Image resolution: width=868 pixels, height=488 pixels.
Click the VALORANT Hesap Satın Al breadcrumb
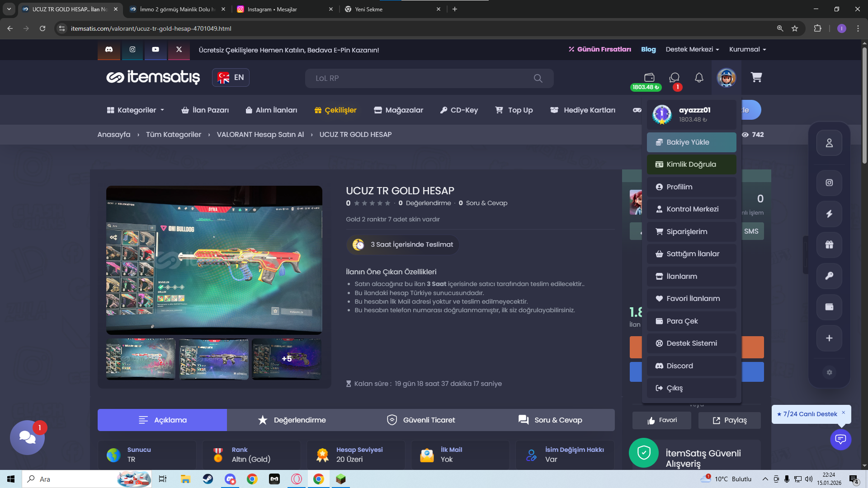pos(260,135)
